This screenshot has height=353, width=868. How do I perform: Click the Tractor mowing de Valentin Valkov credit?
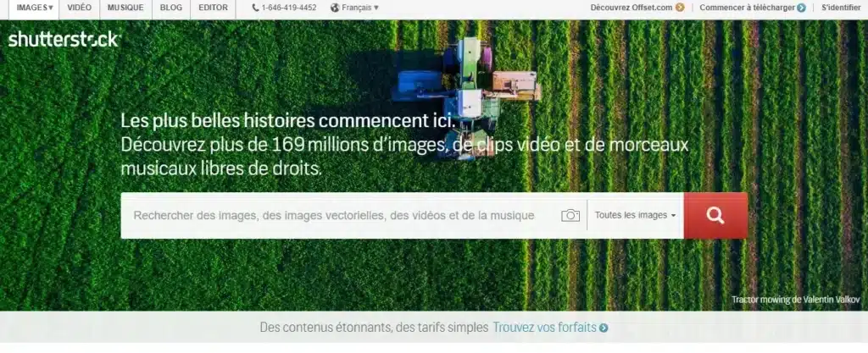click(795, 300)
